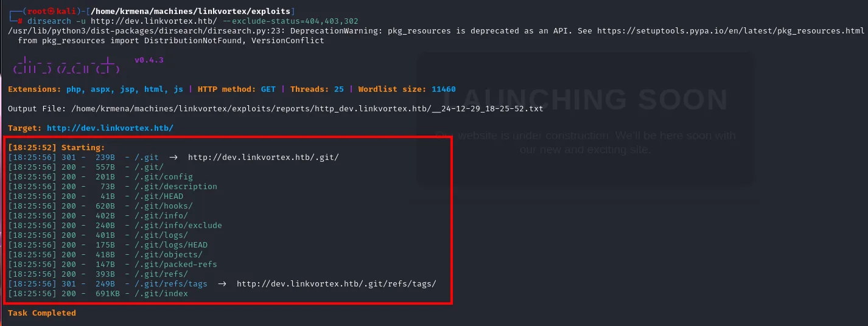Click the Output File report path
The image size is (868, 326).
[x=307, y=109]
